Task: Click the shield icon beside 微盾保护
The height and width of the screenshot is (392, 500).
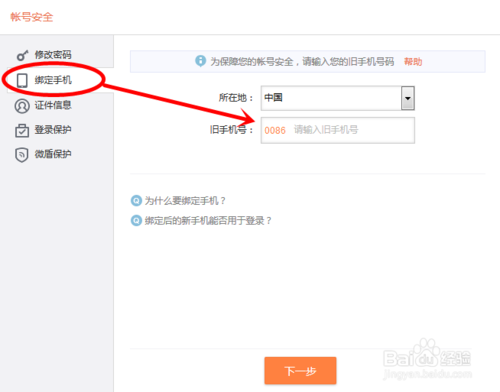Action: (x=22, y=155)
